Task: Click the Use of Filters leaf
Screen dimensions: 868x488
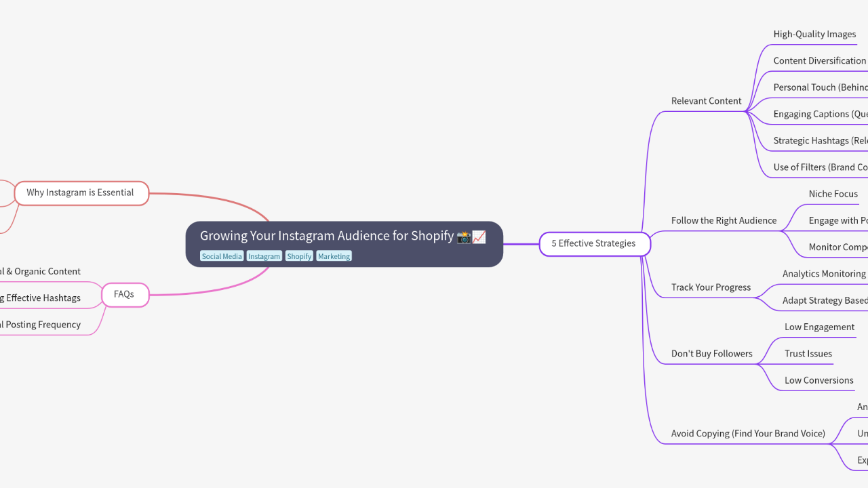Action: click(x=821, y=167)
